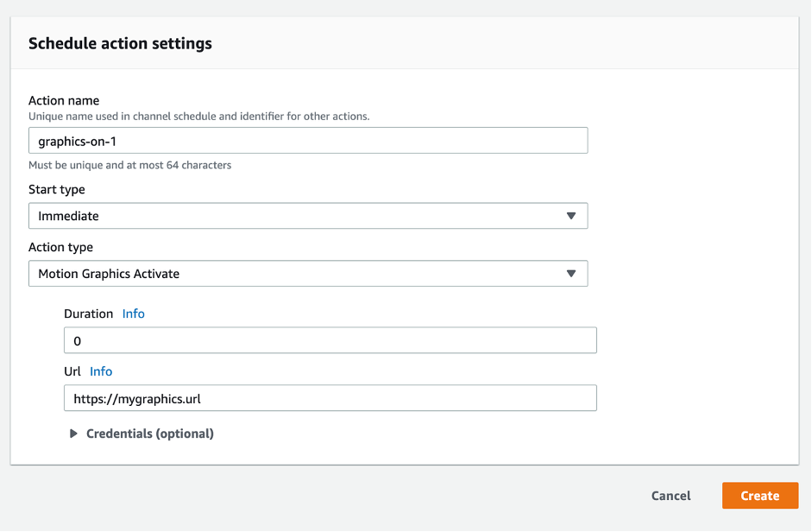Image resolution: width=812 pixels, height=532 pixels.
Task: Click the Info link next to Url
Action: coord(101,371)
